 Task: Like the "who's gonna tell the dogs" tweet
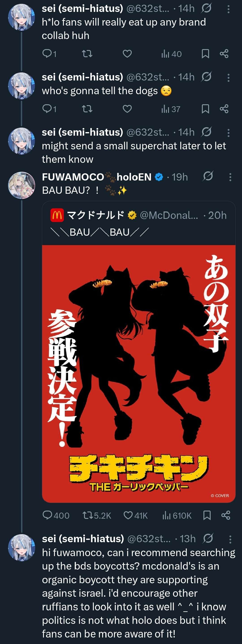pos(127,109)
